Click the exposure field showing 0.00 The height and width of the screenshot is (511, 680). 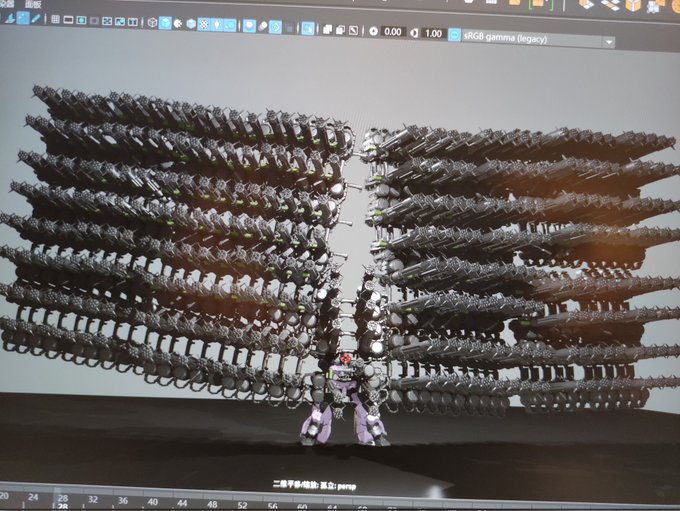click(x=393, y=32)
